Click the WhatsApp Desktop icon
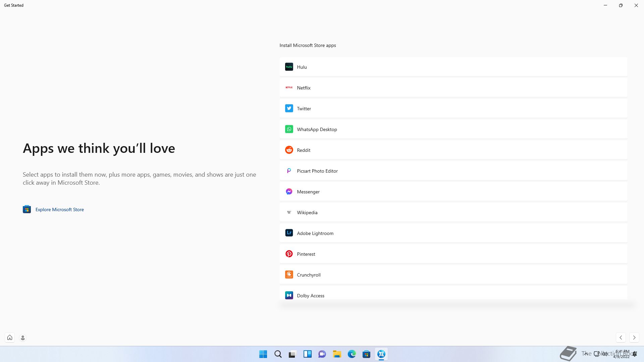Screen dimensions: 644x362 (289, 129)
